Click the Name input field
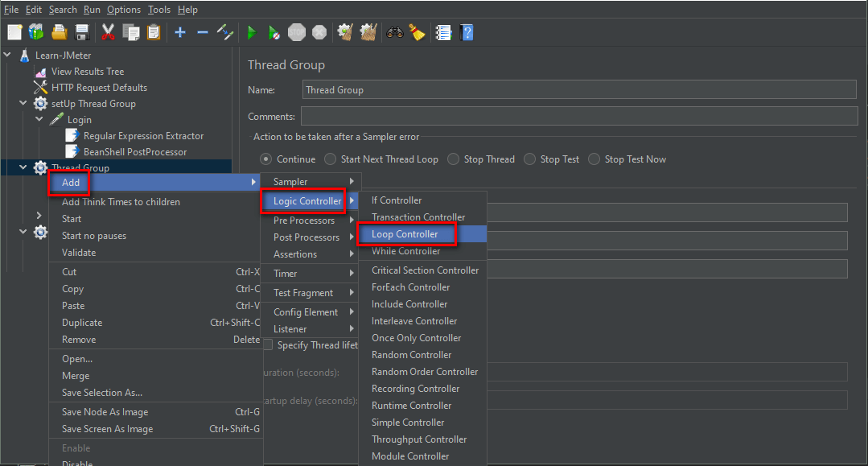The image size is (868, 466). 579,90
